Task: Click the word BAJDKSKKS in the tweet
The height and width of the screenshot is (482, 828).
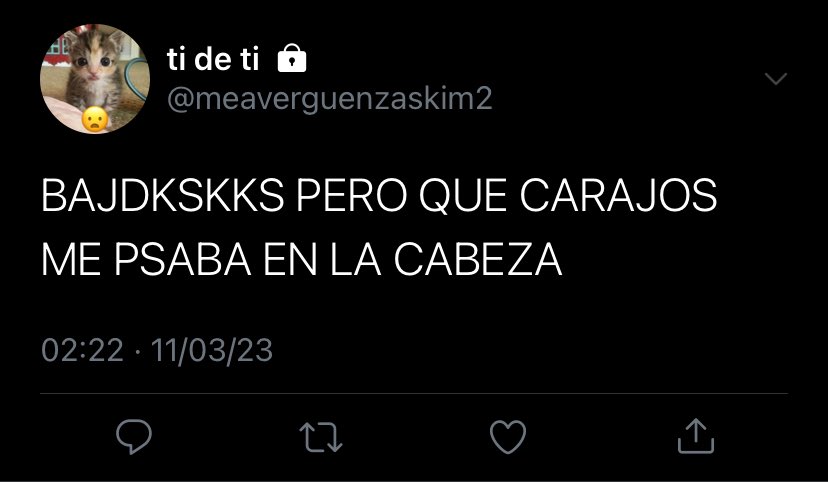Action: 163,195
